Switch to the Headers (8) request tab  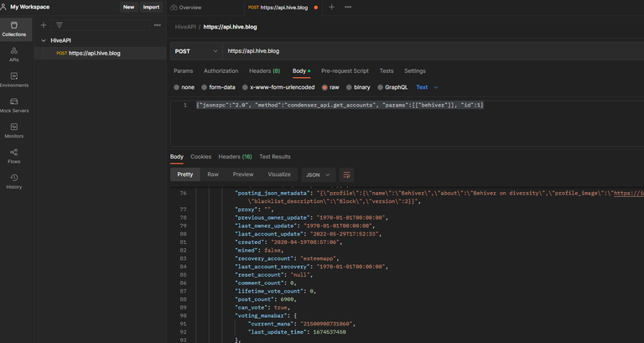coord(264,70)
